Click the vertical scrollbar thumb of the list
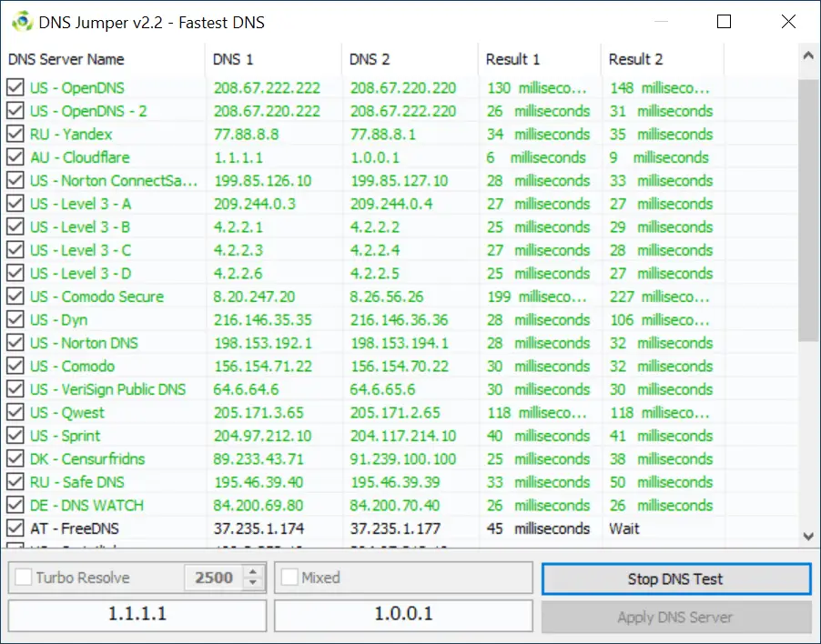The width and height of the screenshot is (821, 644). tap(808, 210)
